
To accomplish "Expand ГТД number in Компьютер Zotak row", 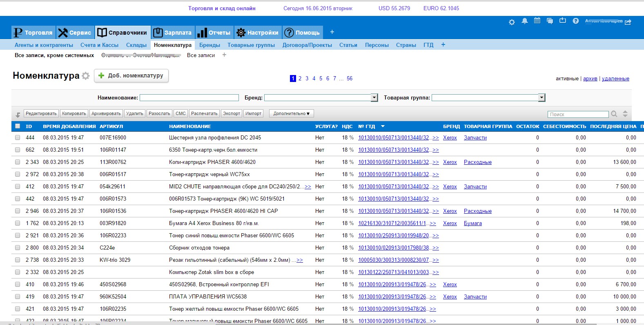I will point(436,272).
